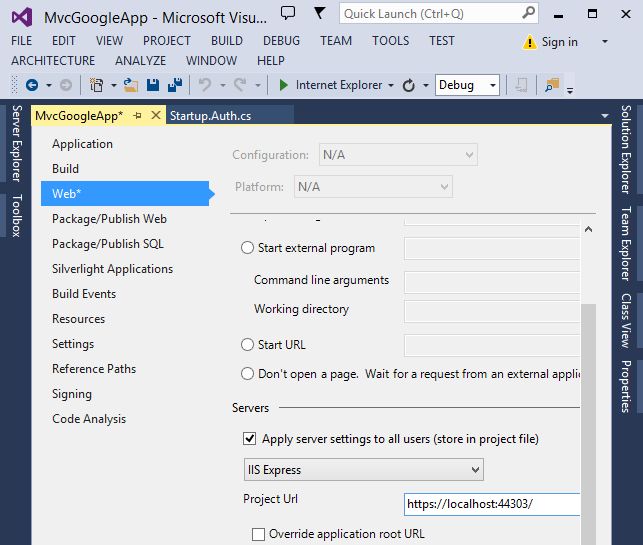Open the Properties side panel
The image size is (643, 545).
click(x=626, y=386)
